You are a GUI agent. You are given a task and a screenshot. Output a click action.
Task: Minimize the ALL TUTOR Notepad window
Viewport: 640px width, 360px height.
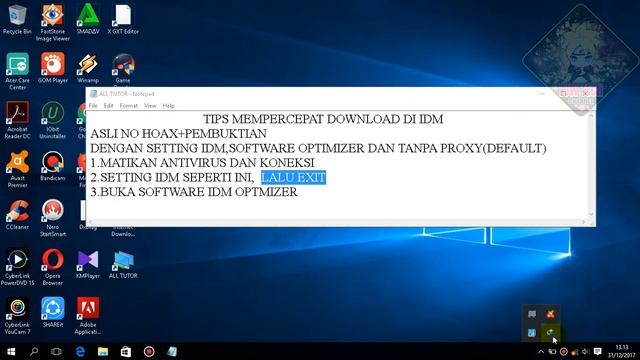click(542, 93)
